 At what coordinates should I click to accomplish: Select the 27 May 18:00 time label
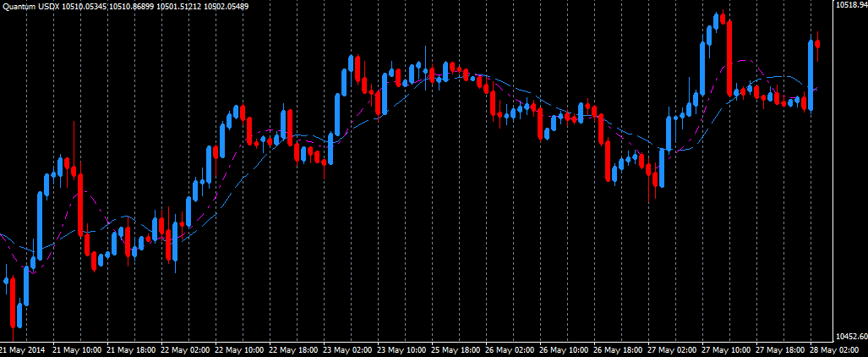pos(780,349)
